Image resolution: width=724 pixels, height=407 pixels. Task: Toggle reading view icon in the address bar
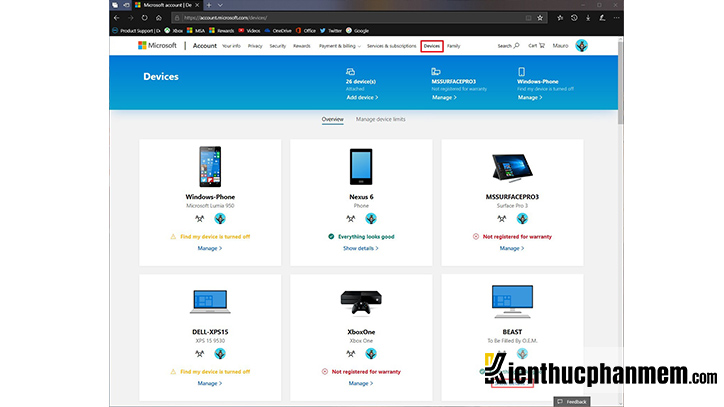528,18
